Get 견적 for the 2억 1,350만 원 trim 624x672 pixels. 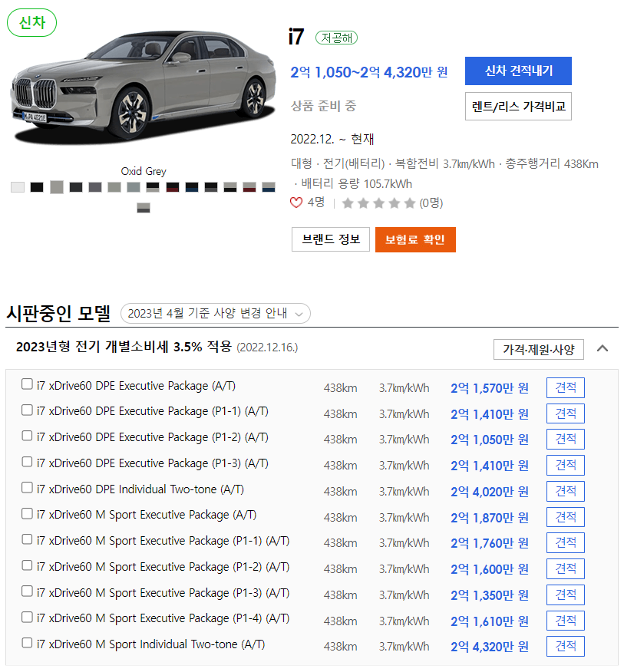565,595
